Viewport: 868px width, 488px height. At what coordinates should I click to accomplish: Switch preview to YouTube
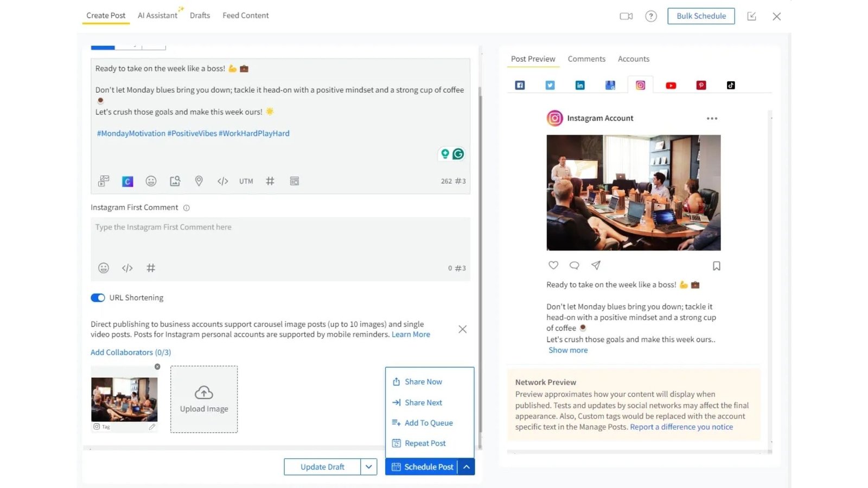tap(671, 85)
